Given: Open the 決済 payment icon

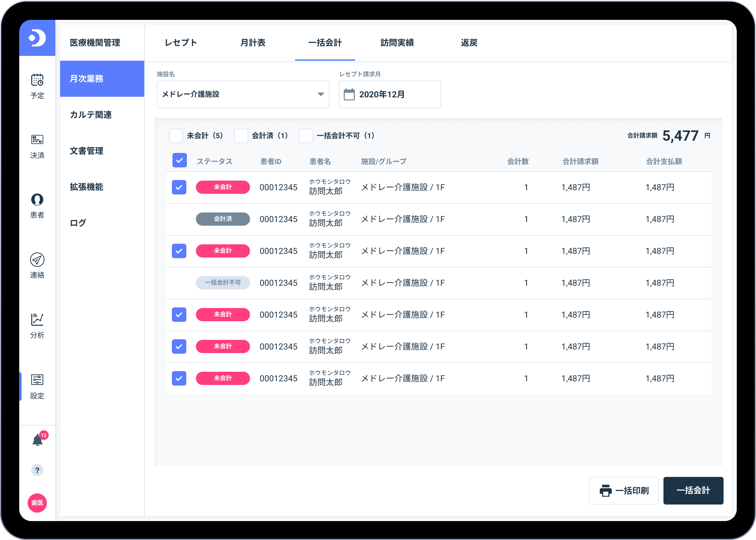Looking at the screenshot, I should tap(37, 140).
